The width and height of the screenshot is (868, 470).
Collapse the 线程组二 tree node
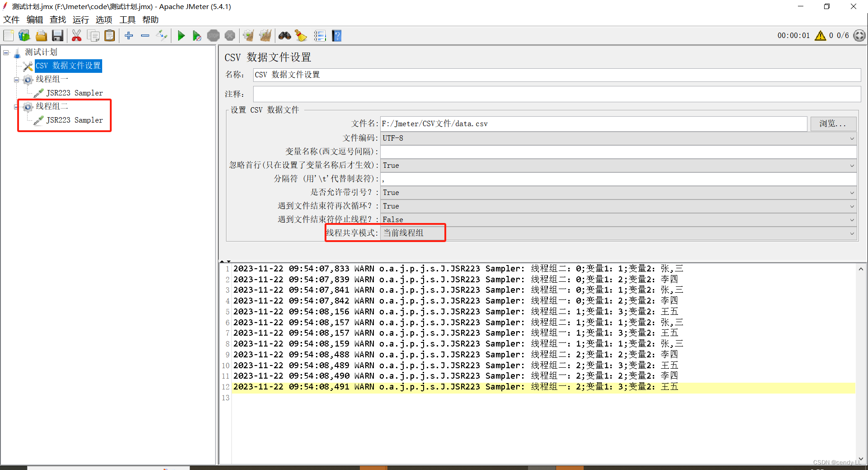click(16, 107)
